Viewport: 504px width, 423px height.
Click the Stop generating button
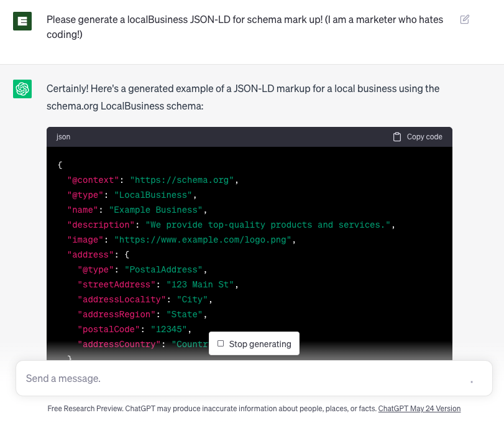point(254,343)
